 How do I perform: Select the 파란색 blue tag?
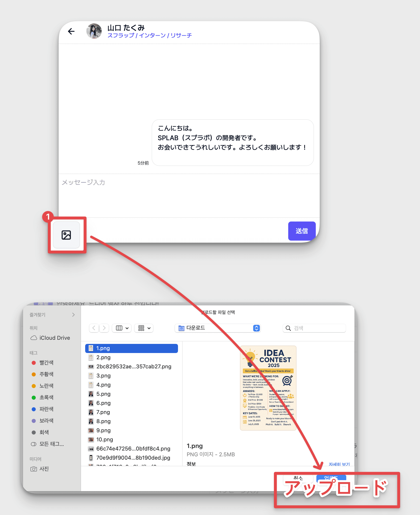46,409
